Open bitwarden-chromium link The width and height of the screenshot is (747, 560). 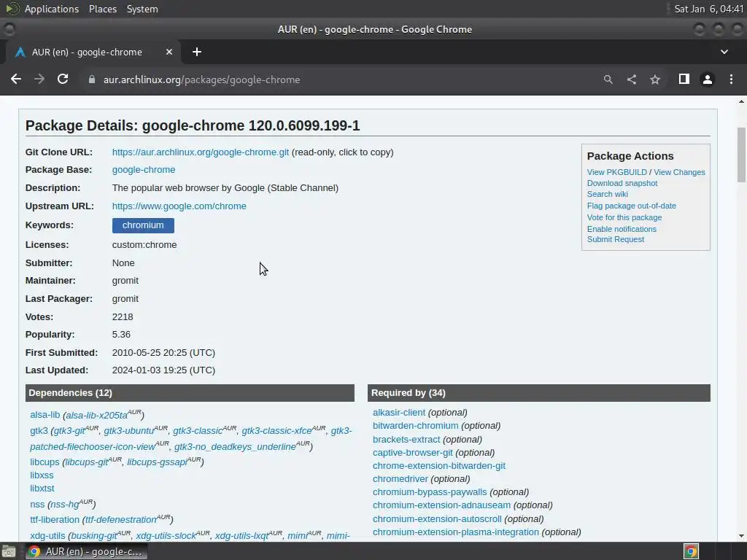[415, 426]
